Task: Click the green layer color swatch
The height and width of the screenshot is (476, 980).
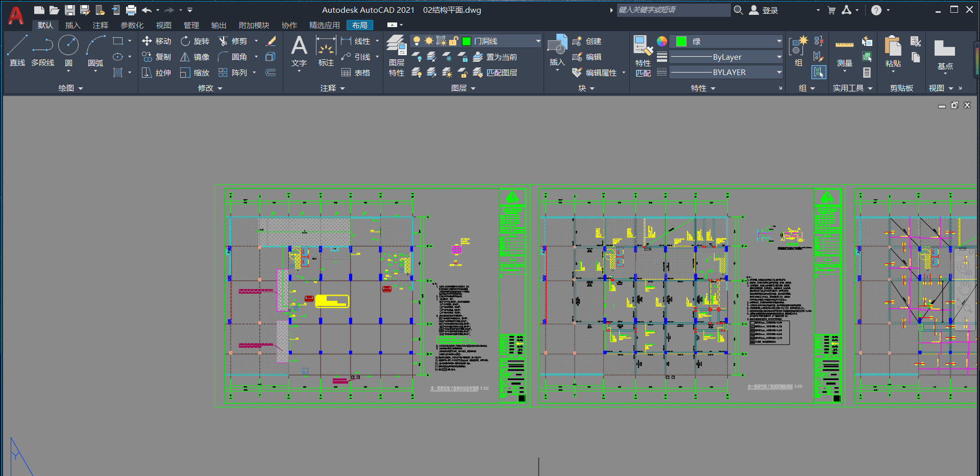Action: [x=466, y=41]
